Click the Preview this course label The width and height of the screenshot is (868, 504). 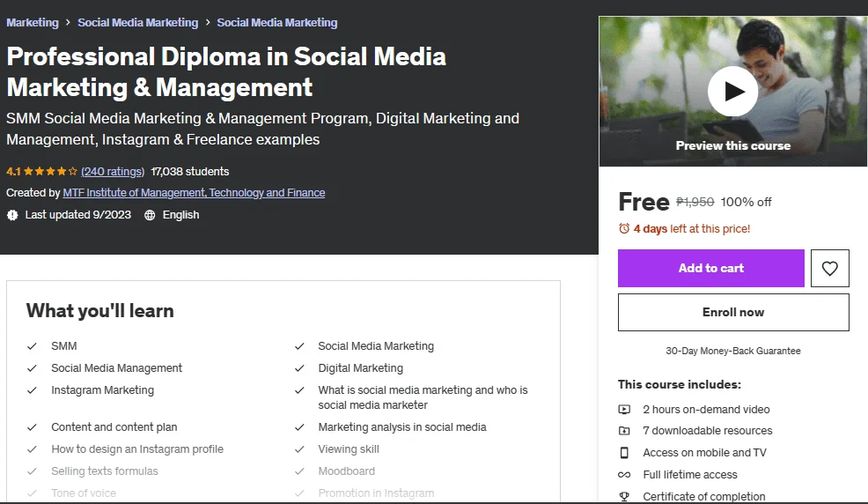click(733, 145)
